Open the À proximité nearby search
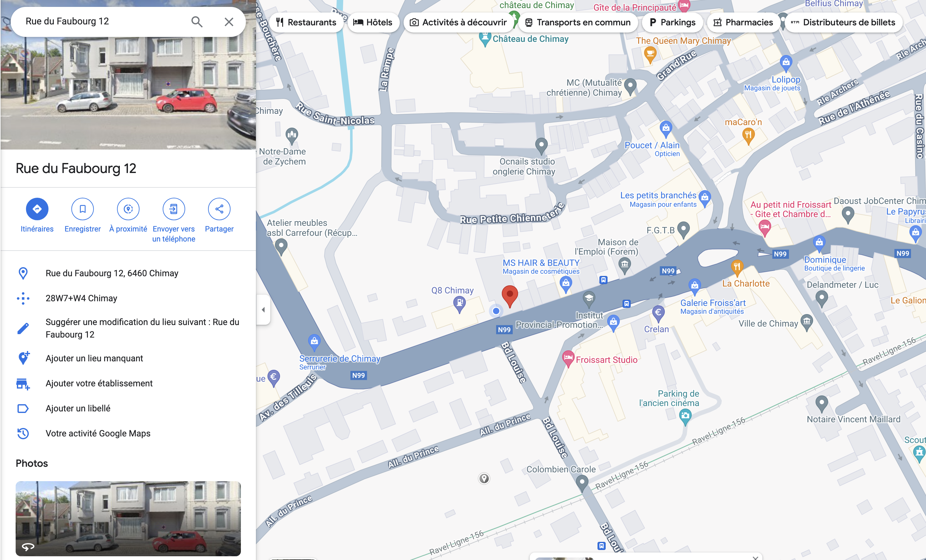Viewport: 926px width, 560px height. coord(128,209)
